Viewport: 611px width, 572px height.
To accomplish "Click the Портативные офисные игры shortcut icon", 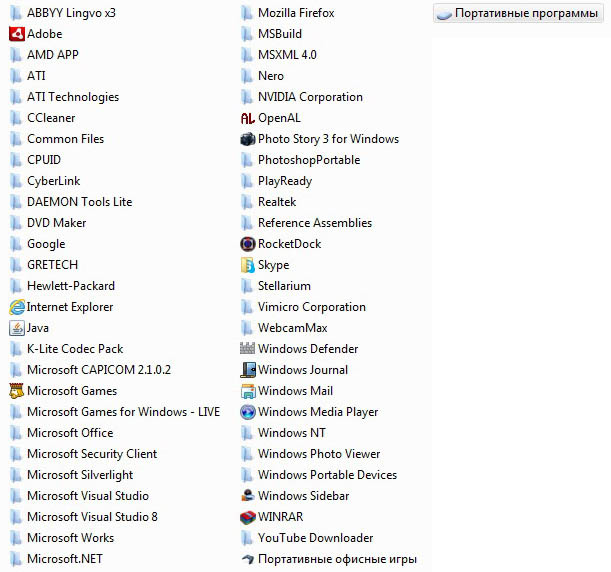I will click(x=248, y=559).
